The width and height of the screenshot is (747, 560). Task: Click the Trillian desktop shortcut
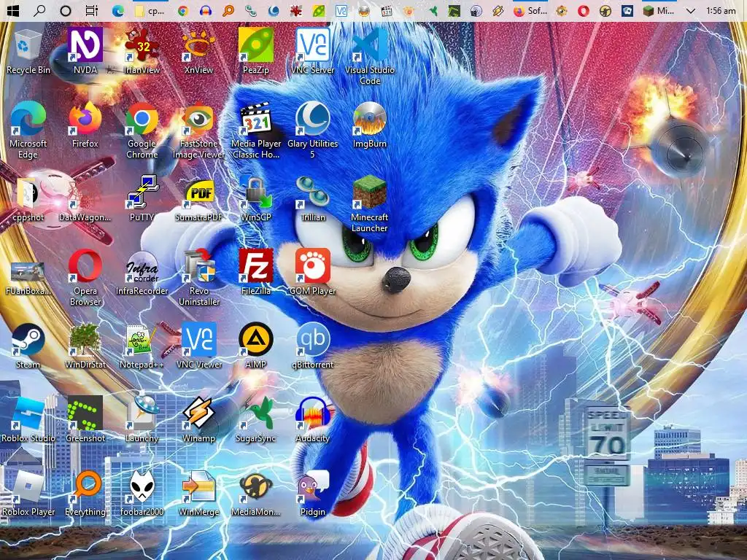click(312, 199)
